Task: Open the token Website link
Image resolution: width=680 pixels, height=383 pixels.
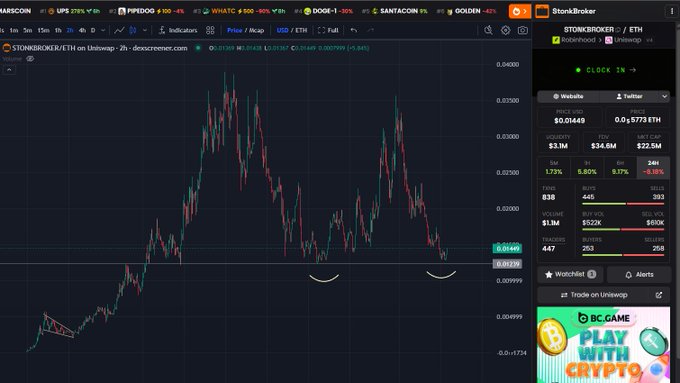Action: pyautogui.click(x=568, y=96)
